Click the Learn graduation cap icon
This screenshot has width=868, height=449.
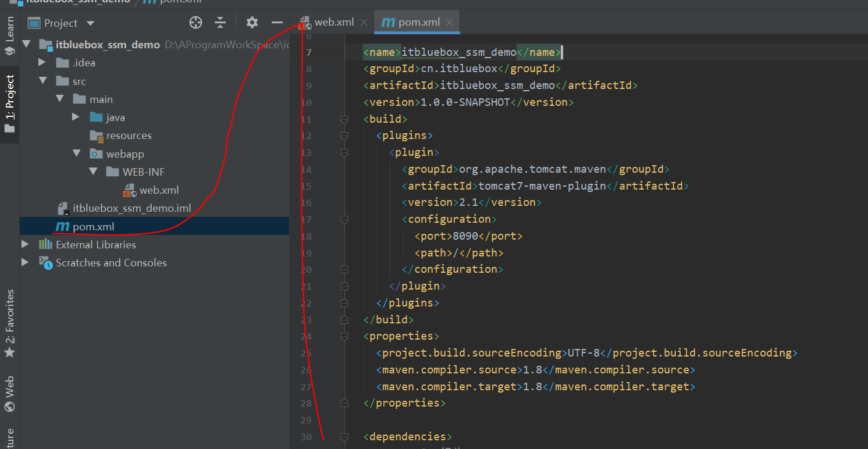click(9, 51)
